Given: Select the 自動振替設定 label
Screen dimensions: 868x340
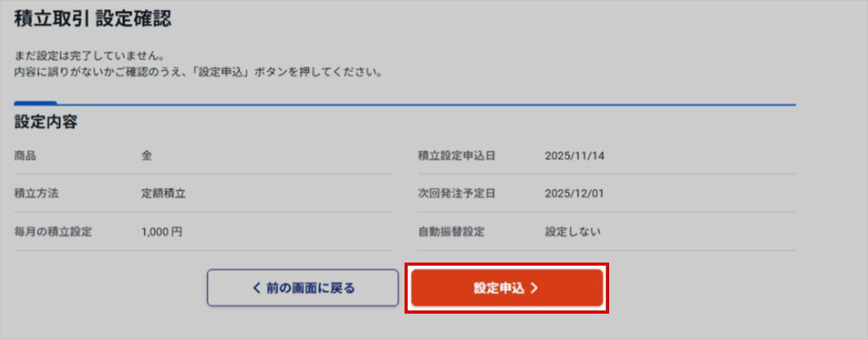Looking at the screenshot, I should [x=451, y=232].
